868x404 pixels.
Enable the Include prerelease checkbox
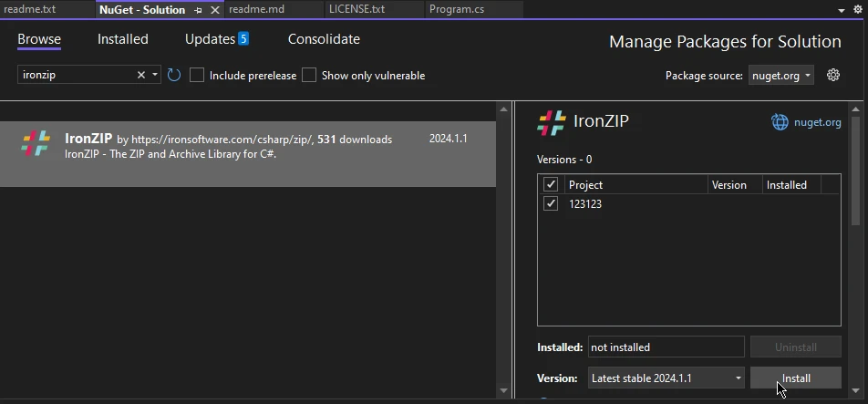click(x=197, y=75)
